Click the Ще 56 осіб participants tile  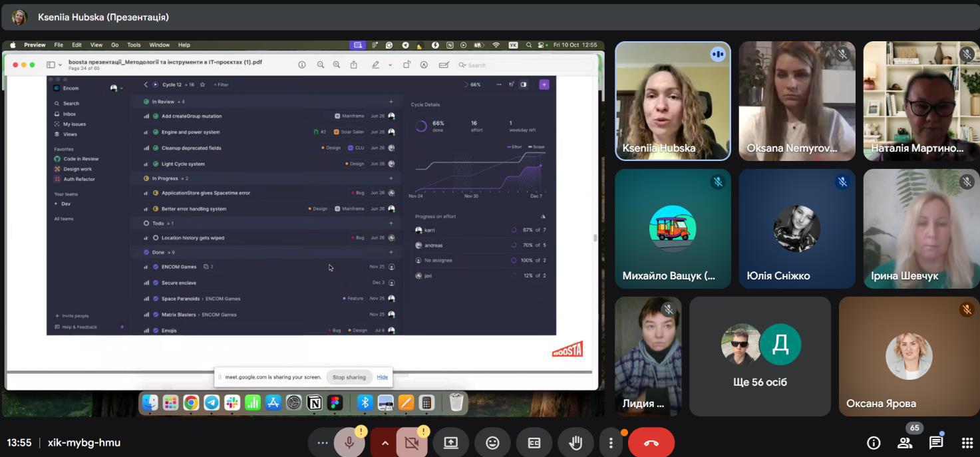point(760,356)
